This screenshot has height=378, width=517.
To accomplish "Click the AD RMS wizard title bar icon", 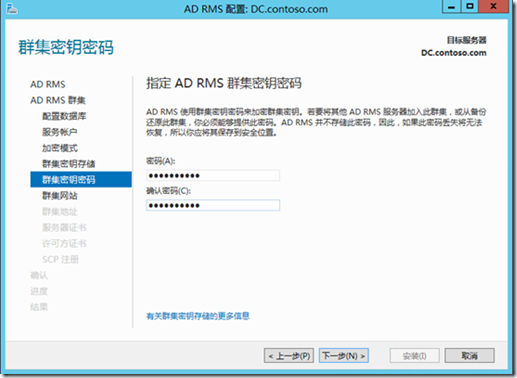I will click(x=12, y=9).
